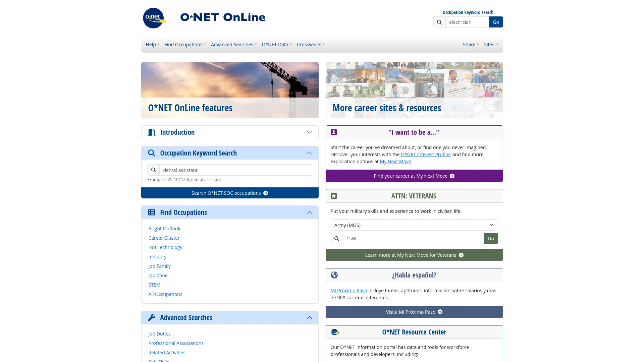The width and height of the screenshot is (644, 362).
Task: Click the O*NET Resource Center logo icon
Action: coord(335,332)
